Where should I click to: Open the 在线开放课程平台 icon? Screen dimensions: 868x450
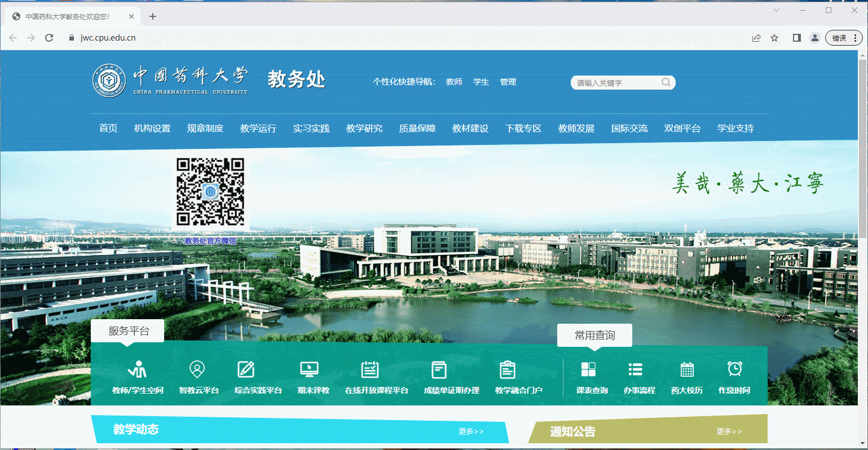(x=370, y=370)
